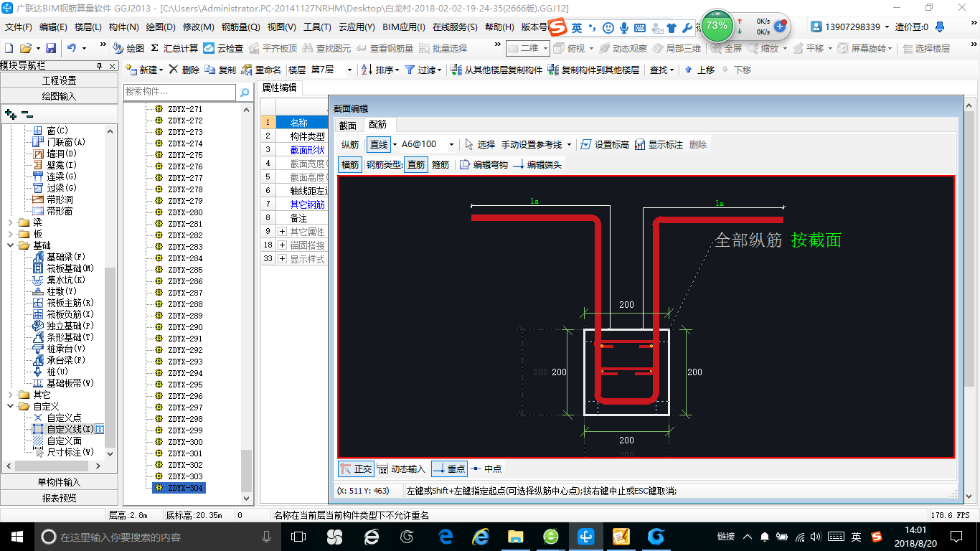
Task: Click 重命名 rename component
Action: click(x=261, y=70)
